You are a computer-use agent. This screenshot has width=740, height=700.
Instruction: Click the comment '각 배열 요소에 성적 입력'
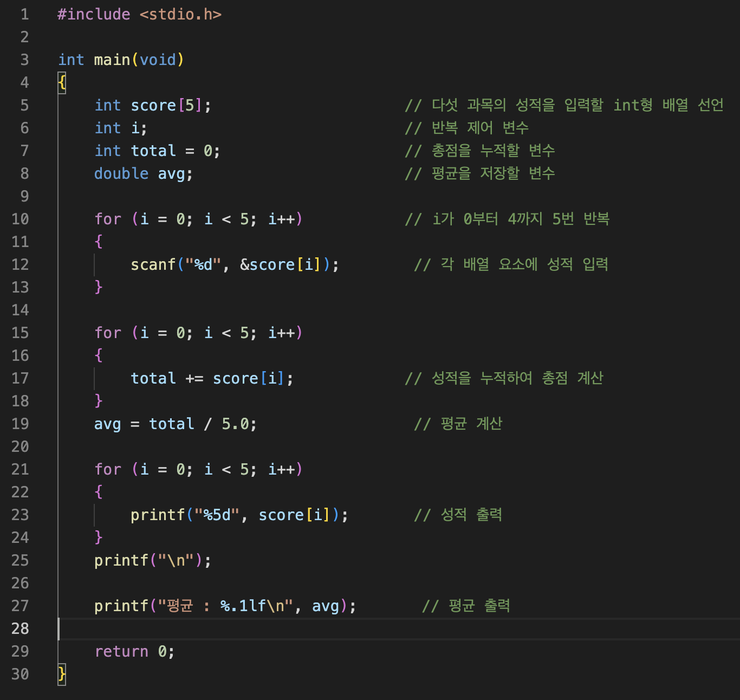(524, 264)
